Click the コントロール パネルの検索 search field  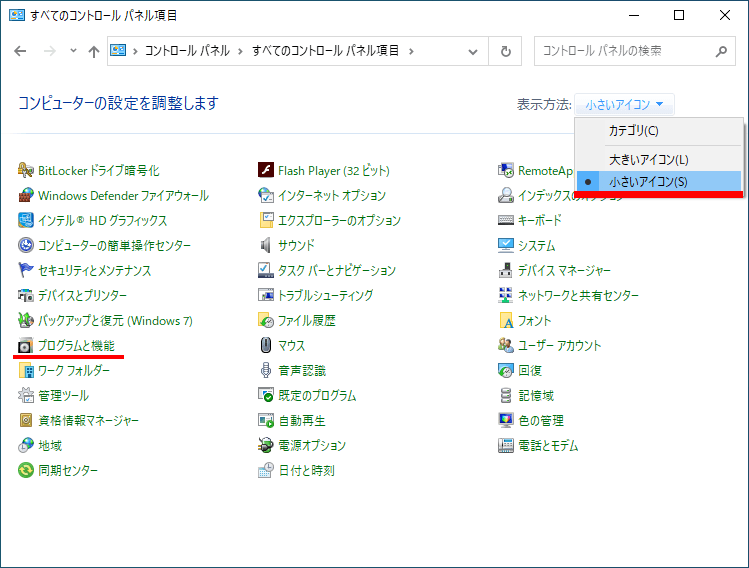coord(625,51)
